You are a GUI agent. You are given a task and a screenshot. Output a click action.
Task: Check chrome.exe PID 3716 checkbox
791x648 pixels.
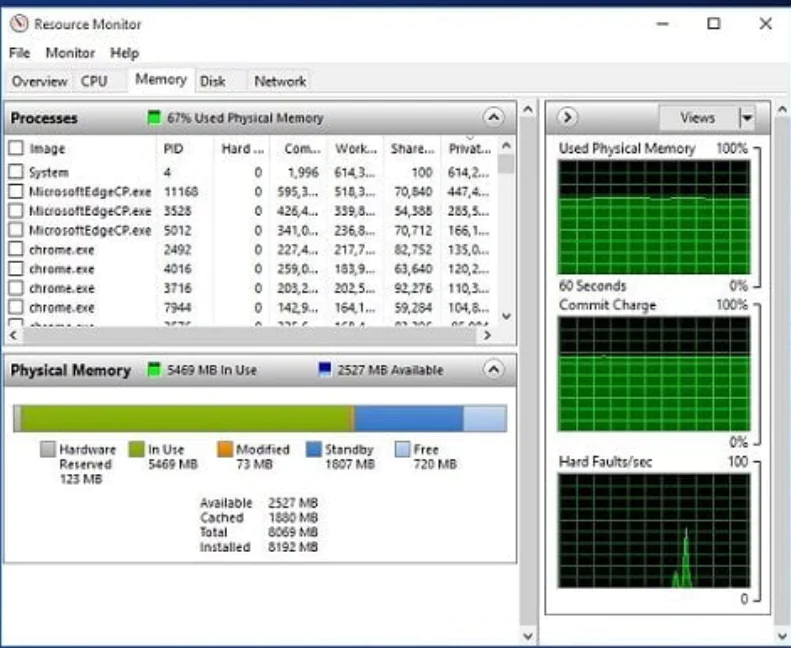point(16,288)
